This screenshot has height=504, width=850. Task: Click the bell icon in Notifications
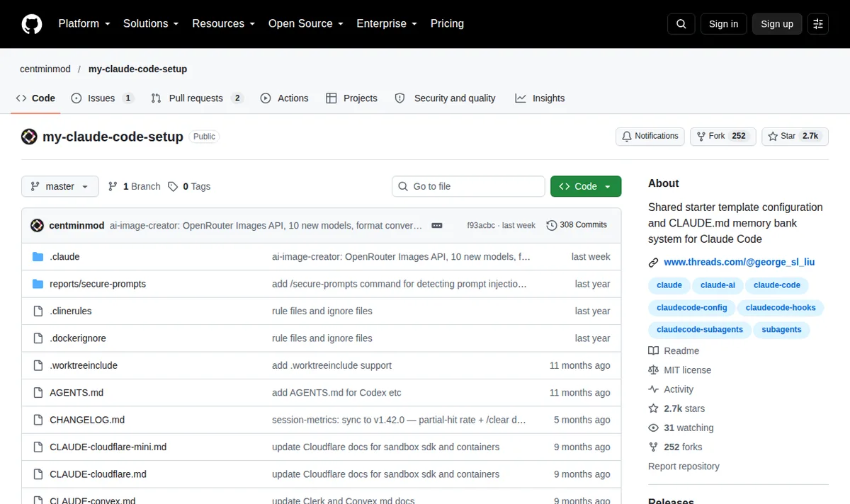click(627, 136)
